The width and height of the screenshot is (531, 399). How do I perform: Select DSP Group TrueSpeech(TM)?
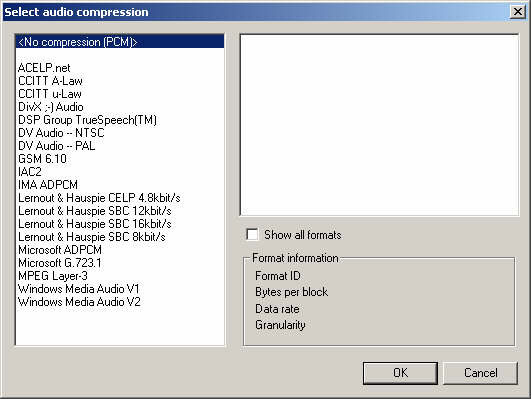coord(120,120)
